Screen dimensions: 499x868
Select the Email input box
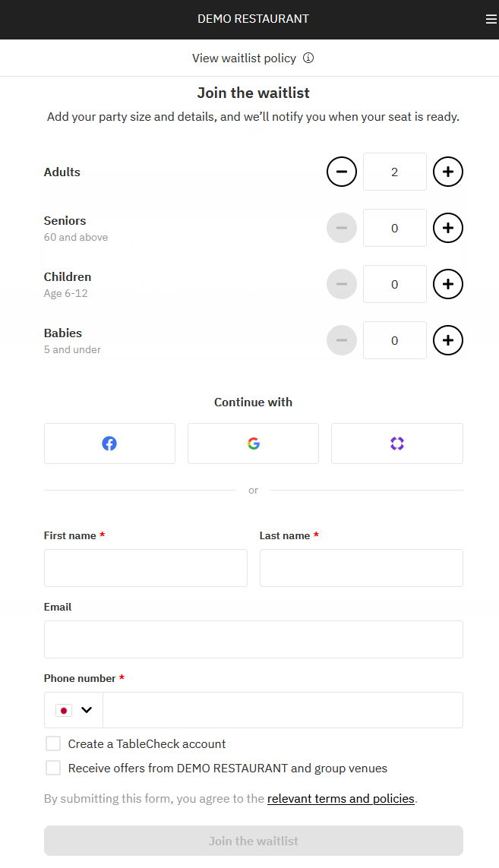[x=253, y=639]
